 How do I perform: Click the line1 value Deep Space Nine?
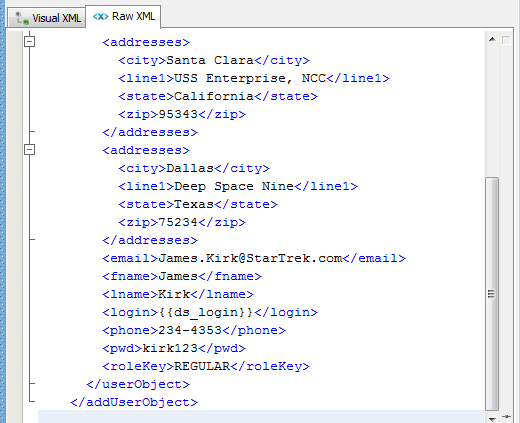coord(234,186)
